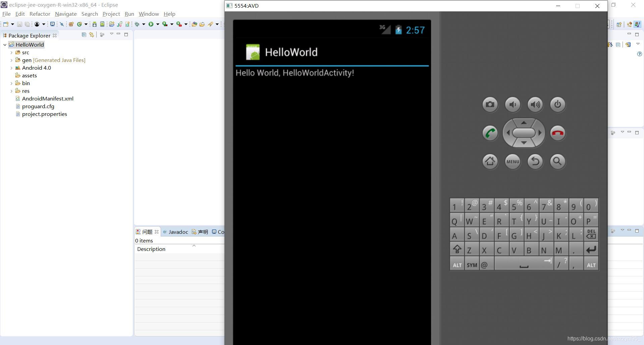
Task: Open the Package Explorer View Menu triangle
Action: (112, 34)
